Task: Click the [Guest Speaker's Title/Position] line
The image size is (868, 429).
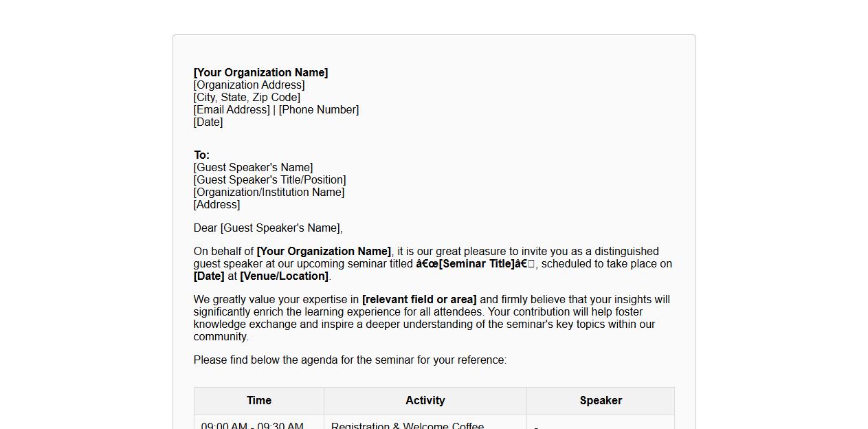Action: click(269, 180)
